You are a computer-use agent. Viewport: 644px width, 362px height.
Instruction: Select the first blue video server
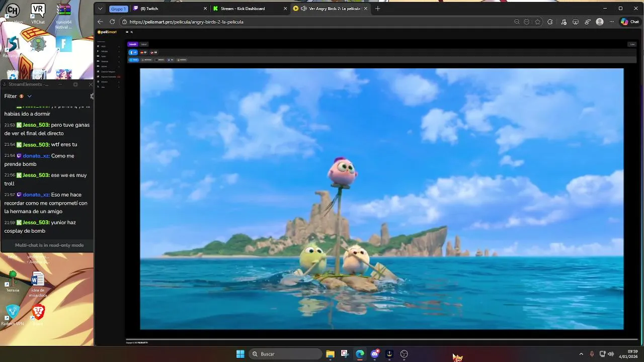pyautogui.click(x=134, y=60)
